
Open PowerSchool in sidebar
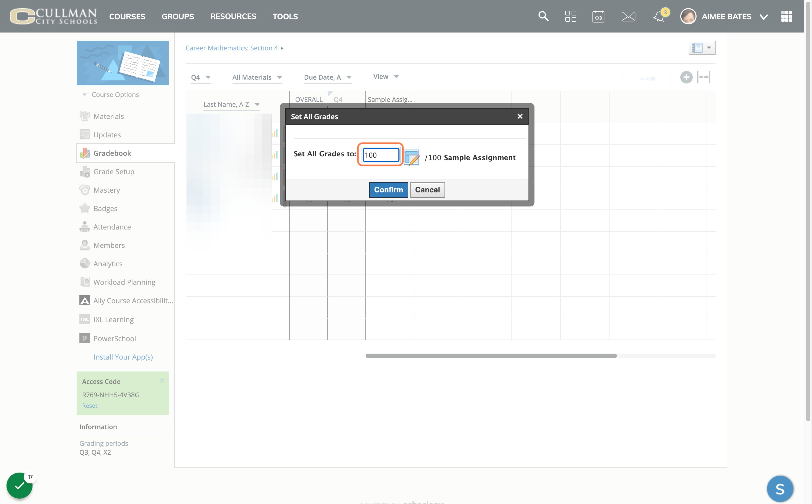point(114,338)
